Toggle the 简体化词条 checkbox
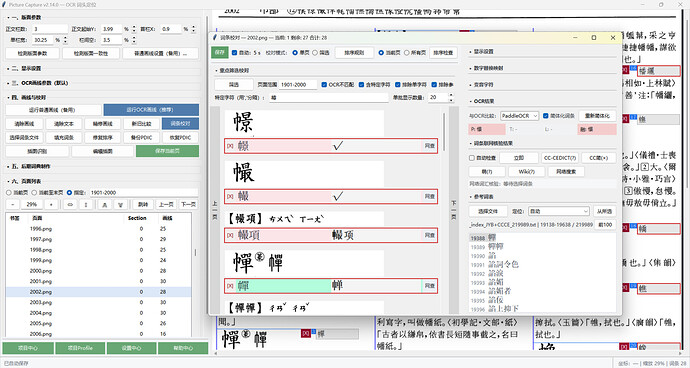 click(x=546, y=116)
